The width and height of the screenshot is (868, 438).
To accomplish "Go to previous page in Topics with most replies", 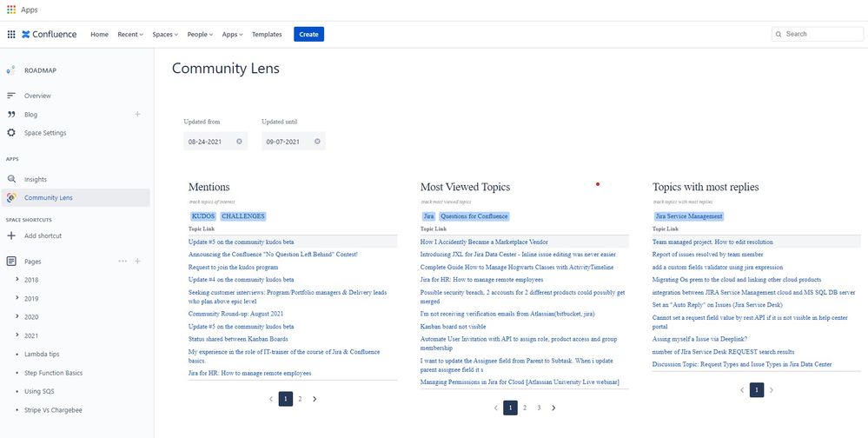I will click(x=742, y=390).
